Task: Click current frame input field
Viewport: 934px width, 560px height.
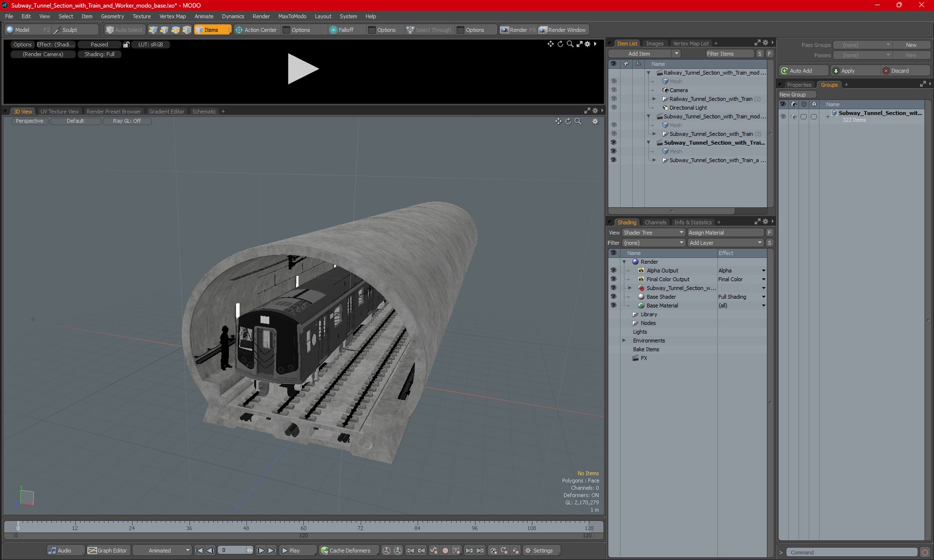Action: click(231, 551)
